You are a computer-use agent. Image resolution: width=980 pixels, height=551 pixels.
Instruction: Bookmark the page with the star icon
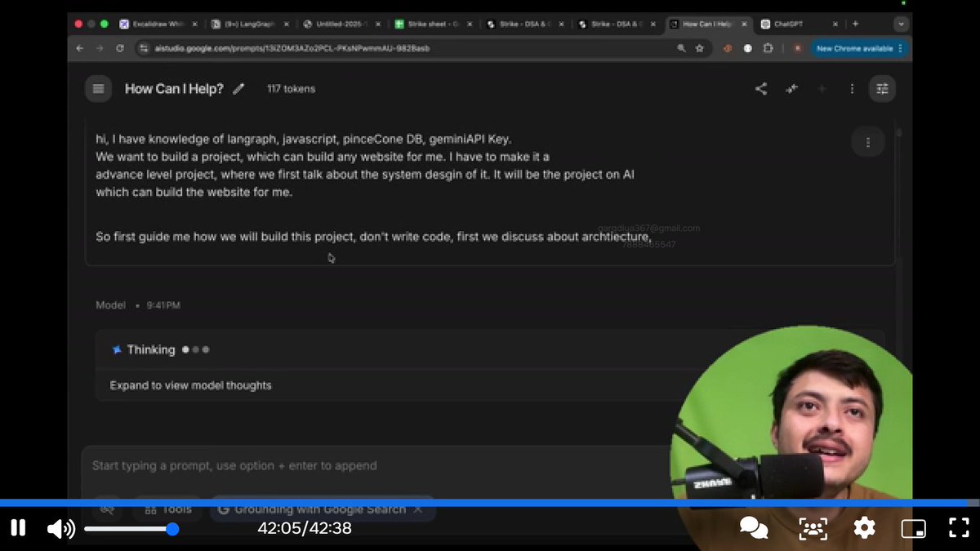700,48
